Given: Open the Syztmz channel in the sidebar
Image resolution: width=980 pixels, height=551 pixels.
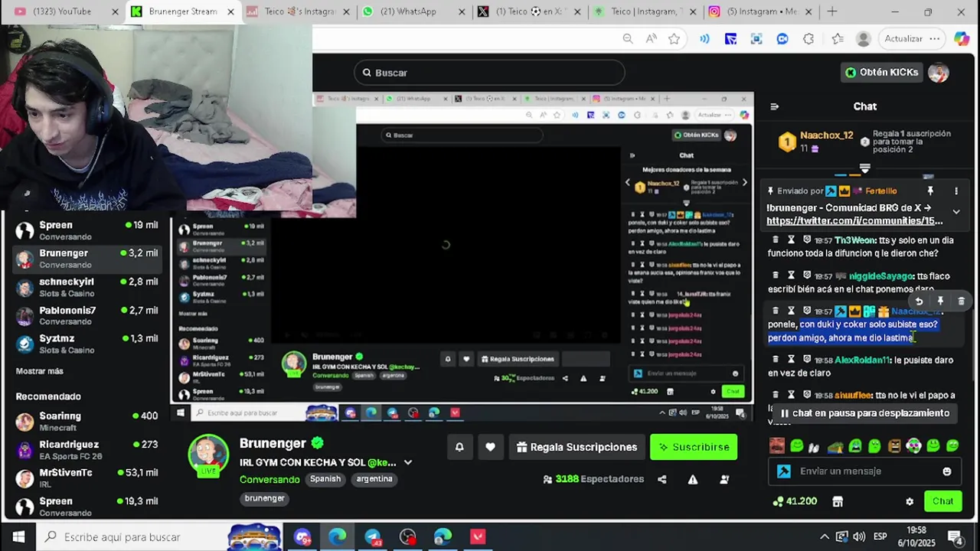Looking at the screenshot, I should pos(87,344).
